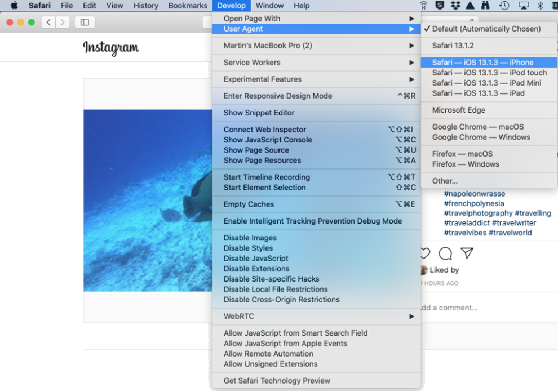Choose Safari iOS 13.1.3 iPad Mini
This screenshot has width=558, height=392.
tap(489, 83)
